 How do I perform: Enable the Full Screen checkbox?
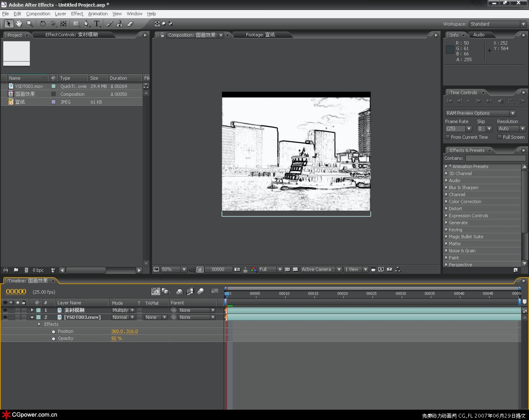[500, 137]
